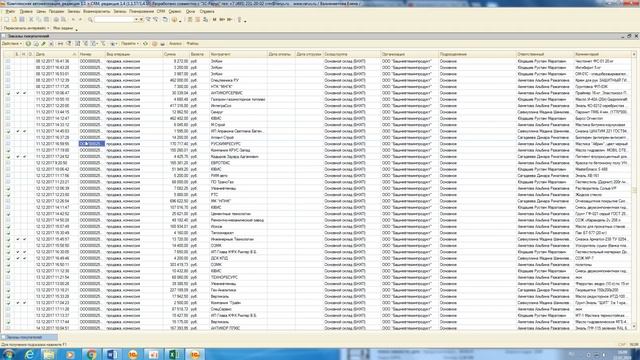Click the M- memory subtract button
The image size is (640, 360).
[x=229, y=20]
